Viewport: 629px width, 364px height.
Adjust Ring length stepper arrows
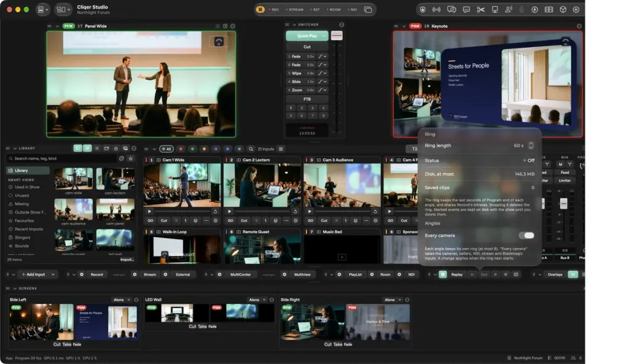coord(531,145)
